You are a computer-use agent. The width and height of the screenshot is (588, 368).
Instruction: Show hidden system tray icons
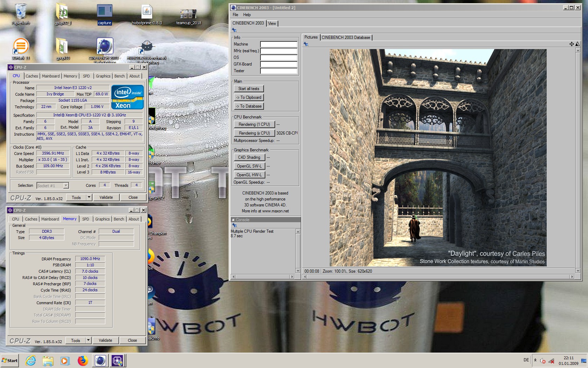(x=535, y=360)
